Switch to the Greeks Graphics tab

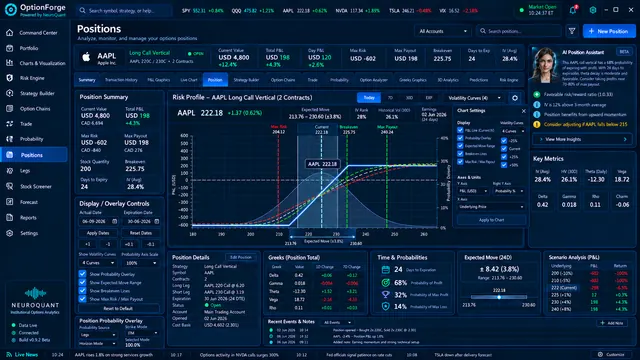(413, 80)
